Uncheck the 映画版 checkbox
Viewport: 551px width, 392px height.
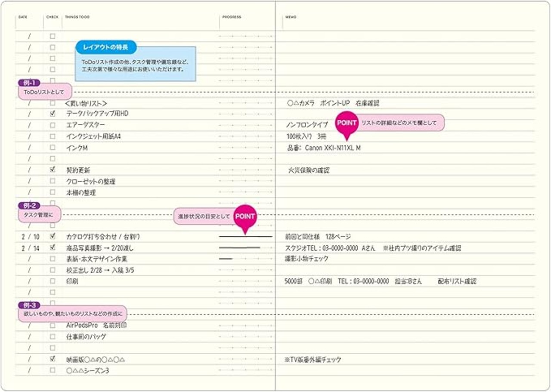point(53,359)
